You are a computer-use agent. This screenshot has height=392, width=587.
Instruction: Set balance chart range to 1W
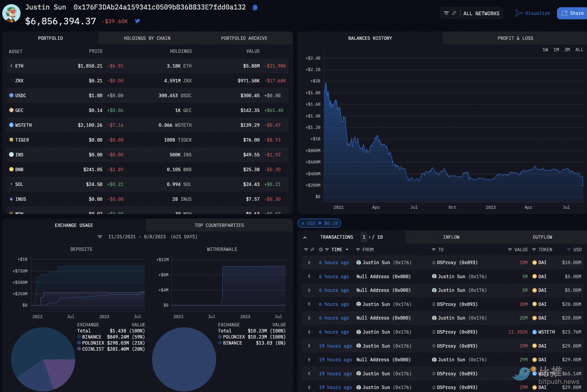(x=545, y=50)
